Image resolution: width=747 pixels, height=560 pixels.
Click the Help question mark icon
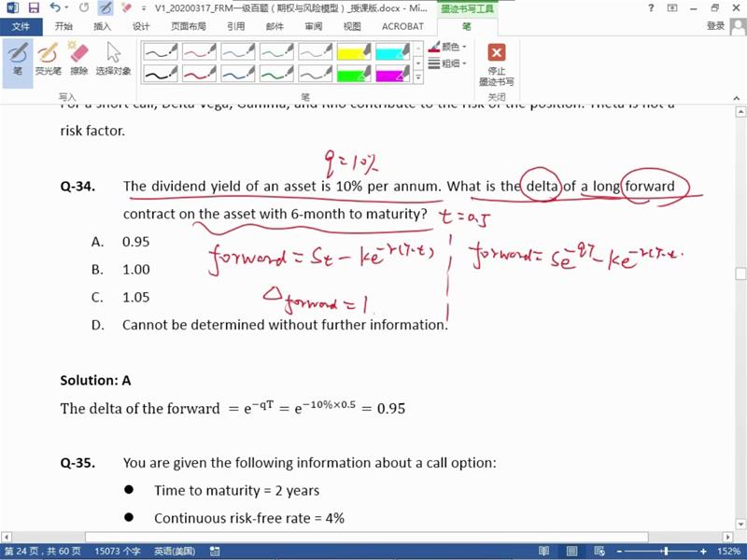(x=651, y=7)
